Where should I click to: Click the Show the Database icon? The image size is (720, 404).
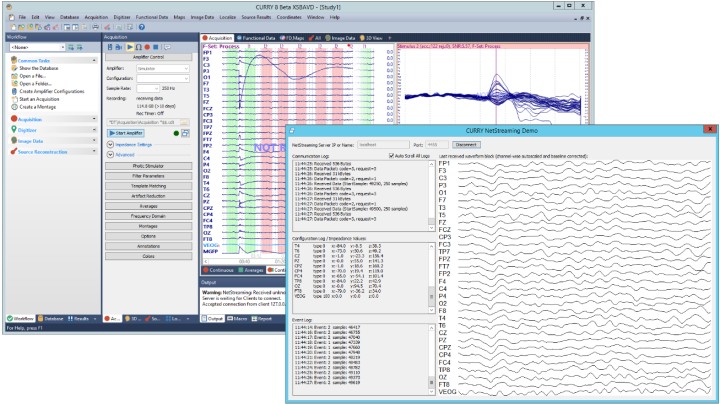click(14, 68)
